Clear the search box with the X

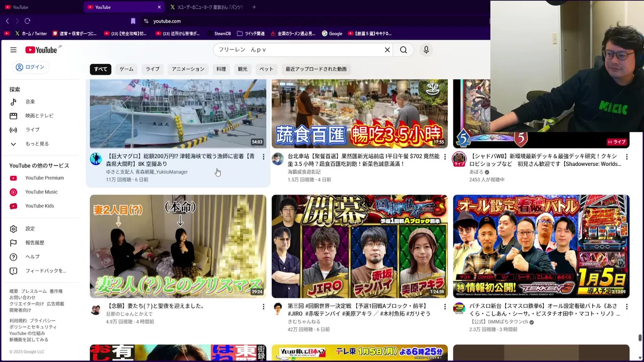tap(387, 50)
